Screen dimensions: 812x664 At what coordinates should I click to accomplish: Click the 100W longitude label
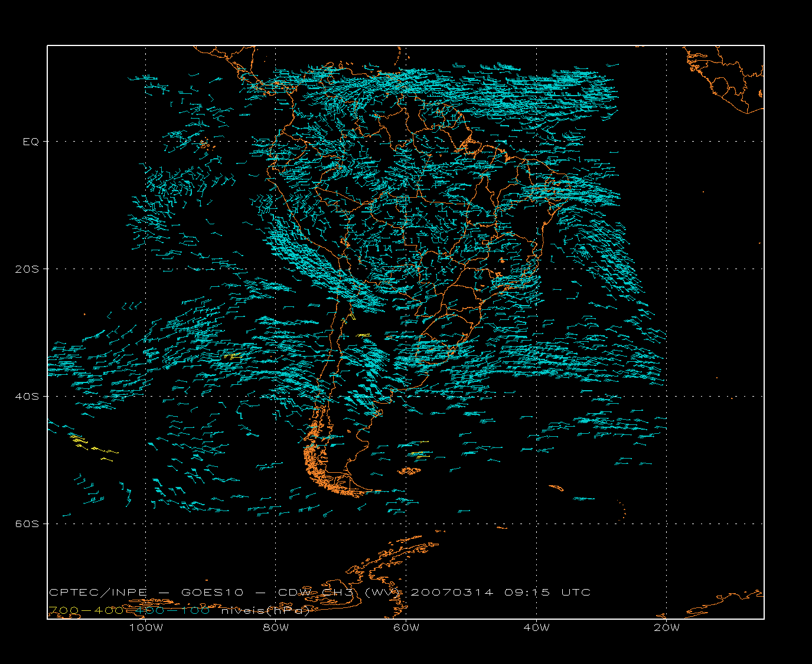[146, 628]
